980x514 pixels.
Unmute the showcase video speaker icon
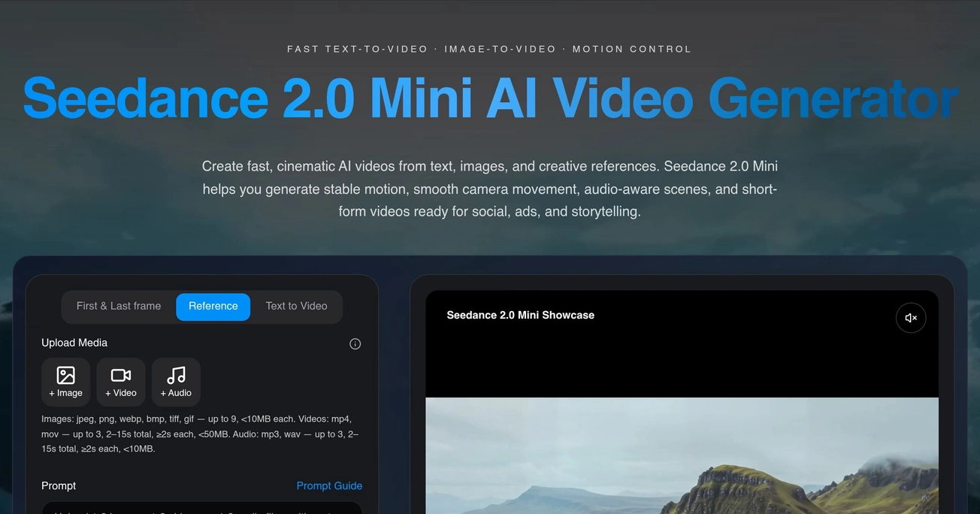coord(911,318)
